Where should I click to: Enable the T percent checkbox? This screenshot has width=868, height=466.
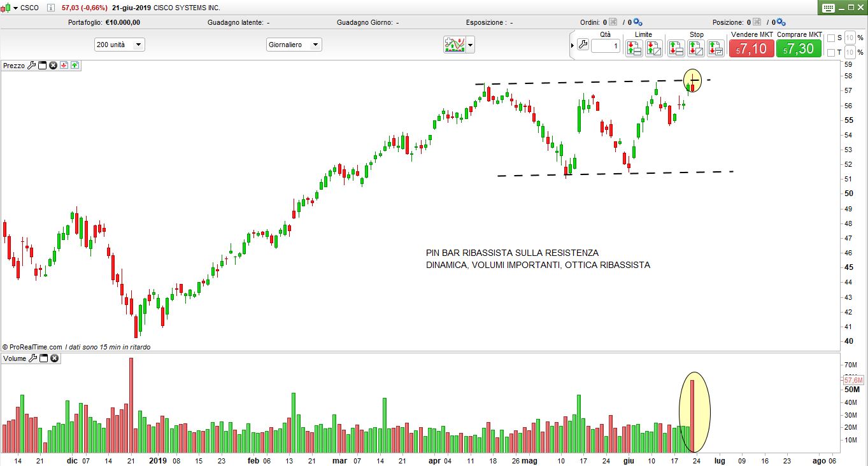[x=830, y=52]
